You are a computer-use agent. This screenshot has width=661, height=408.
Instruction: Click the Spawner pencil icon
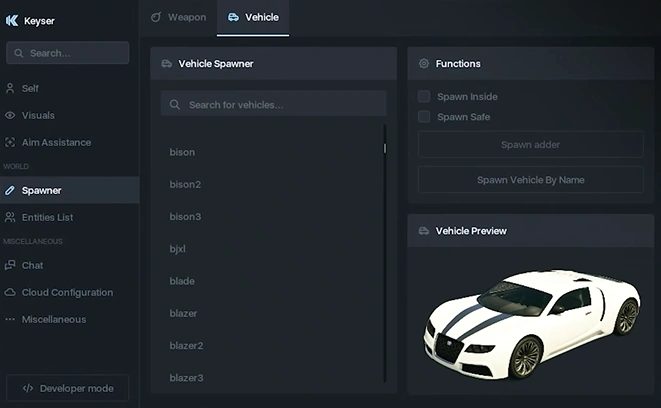pos(10,191)
